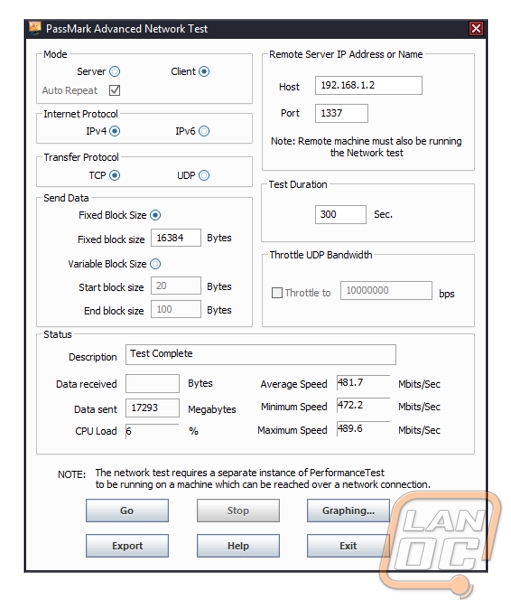Click the 'Note: Remote machine must also be running' text
Screen dimensions: 511x600
pos(366,141)
